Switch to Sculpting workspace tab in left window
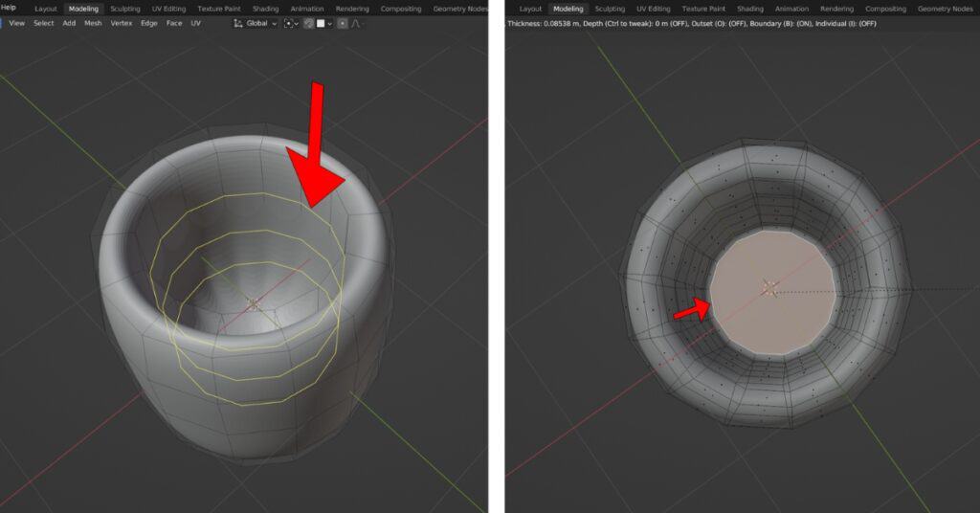980x513 pixels. (x=124, y=9)
